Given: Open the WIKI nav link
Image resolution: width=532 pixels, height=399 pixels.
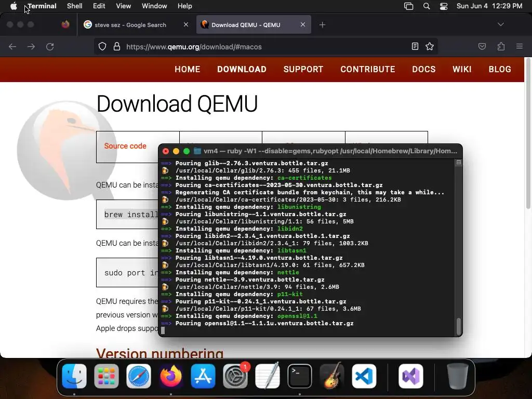Looking at the screenshot, I should 462,69.
